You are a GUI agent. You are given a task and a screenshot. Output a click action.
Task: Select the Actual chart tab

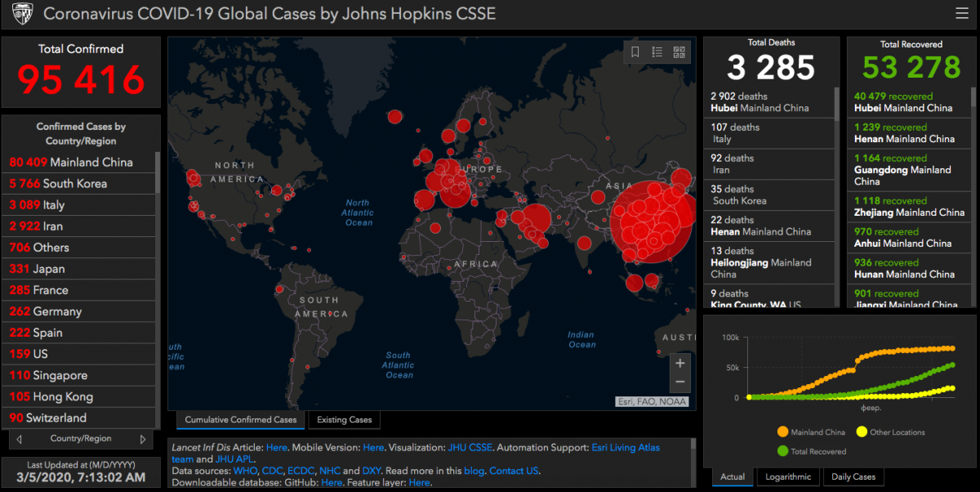click(733, 477)
